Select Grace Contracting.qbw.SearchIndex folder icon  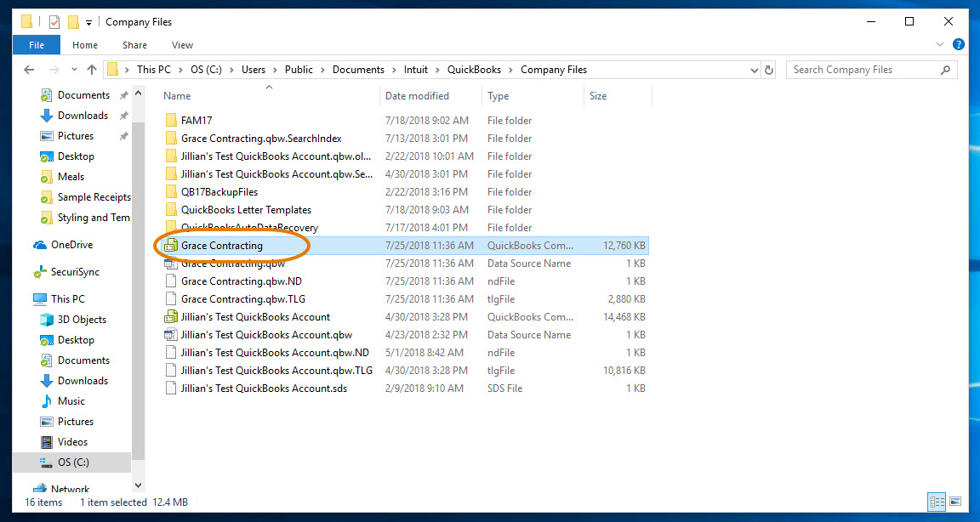click(171, 139)
